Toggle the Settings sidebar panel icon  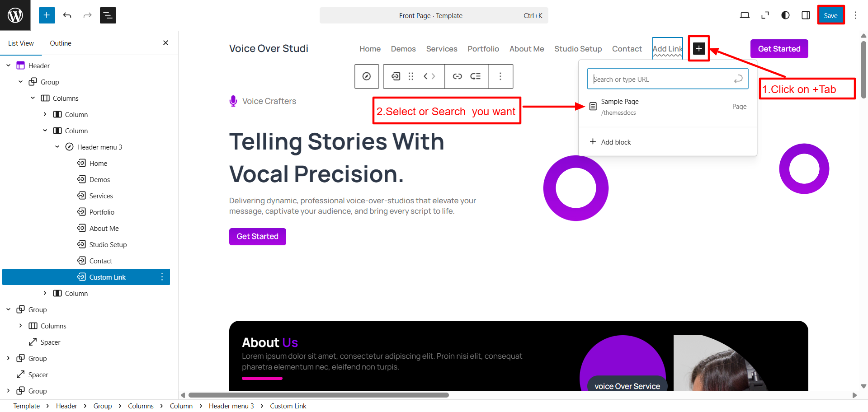(x=806, y=15)
